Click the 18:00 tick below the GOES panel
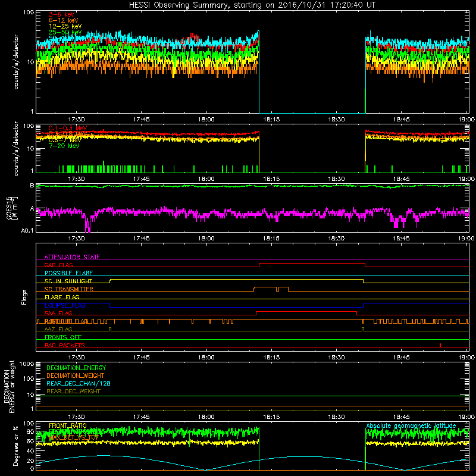The image size is (476, 476). point(206,239)
